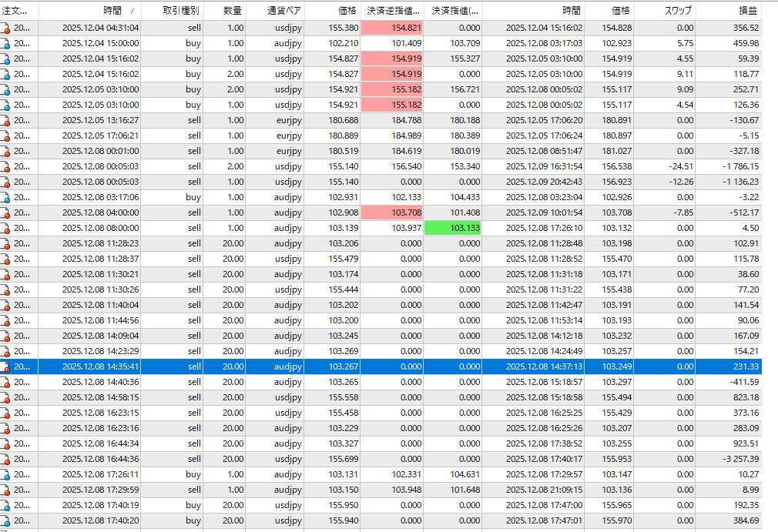Click the order icon of the highlighted 14:35:41 row
This screenshot has width=778, height=532.
(x=5, y=366)
